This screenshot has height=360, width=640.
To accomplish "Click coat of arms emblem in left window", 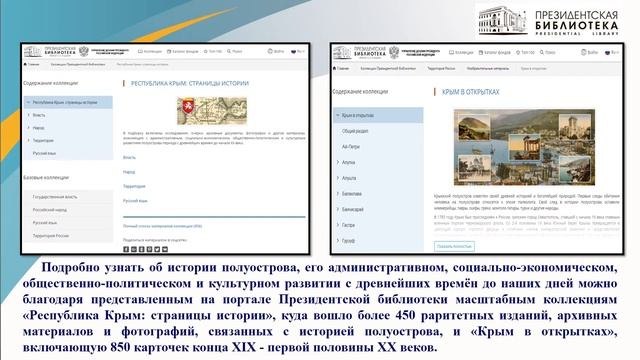I will 84,52.
